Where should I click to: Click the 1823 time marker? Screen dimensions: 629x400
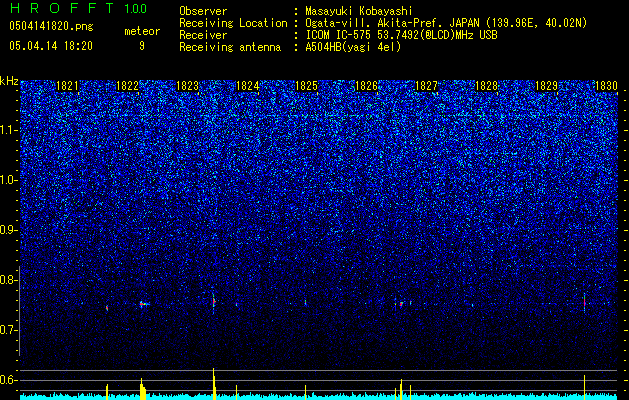click(x=187, y=86)
